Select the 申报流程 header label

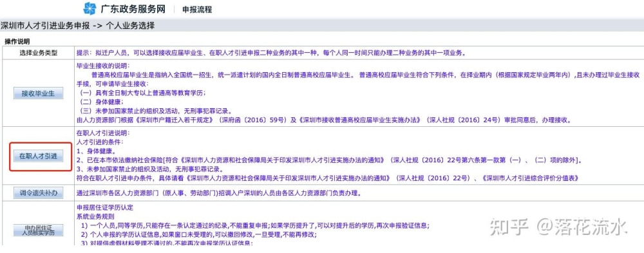[197, 10]
